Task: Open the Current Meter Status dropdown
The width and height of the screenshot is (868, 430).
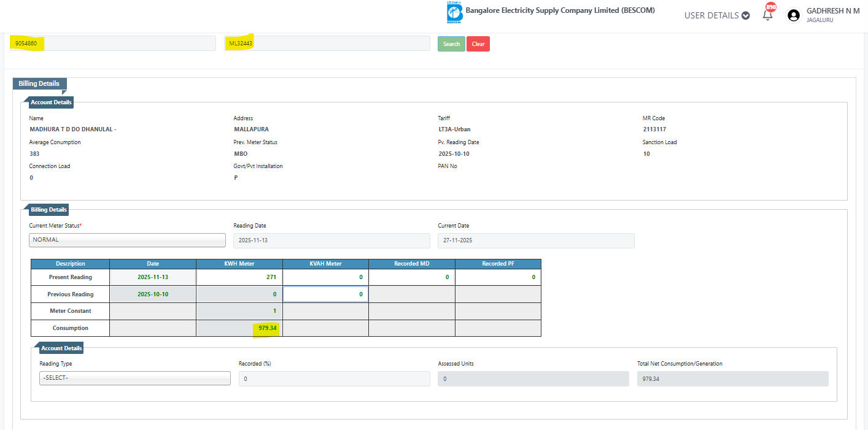Action: (127, 240)
